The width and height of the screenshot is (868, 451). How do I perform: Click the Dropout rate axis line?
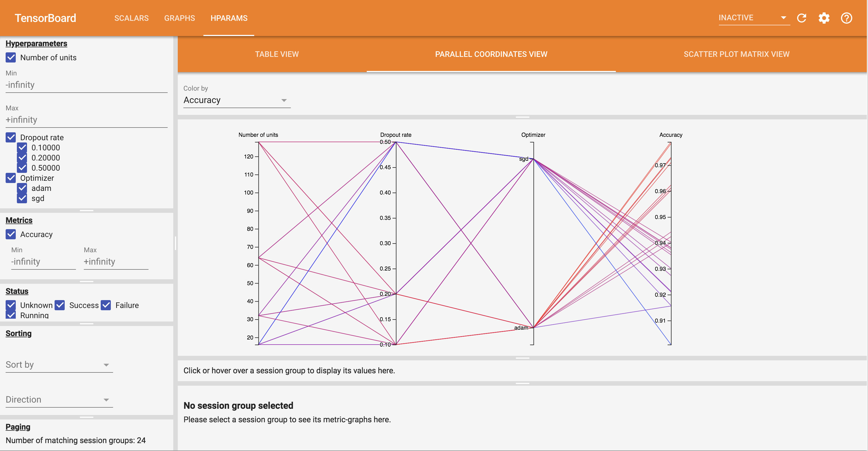(396, 229)
